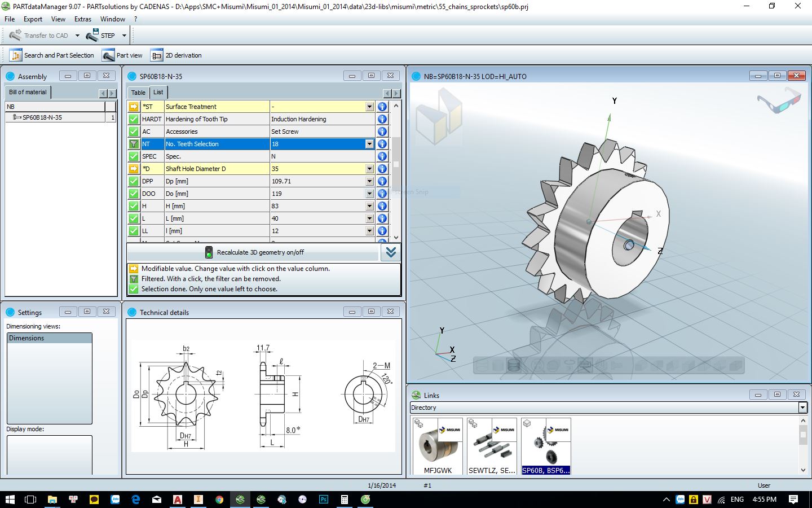
Task: Open Search and Part Selection
Action: (x=52, y=55)
